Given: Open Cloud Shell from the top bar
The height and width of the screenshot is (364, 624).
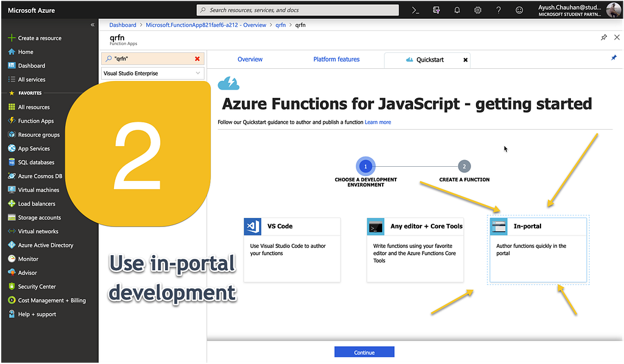Looking at the screenshot, I should pyautogui.click(x=416, y=10).
